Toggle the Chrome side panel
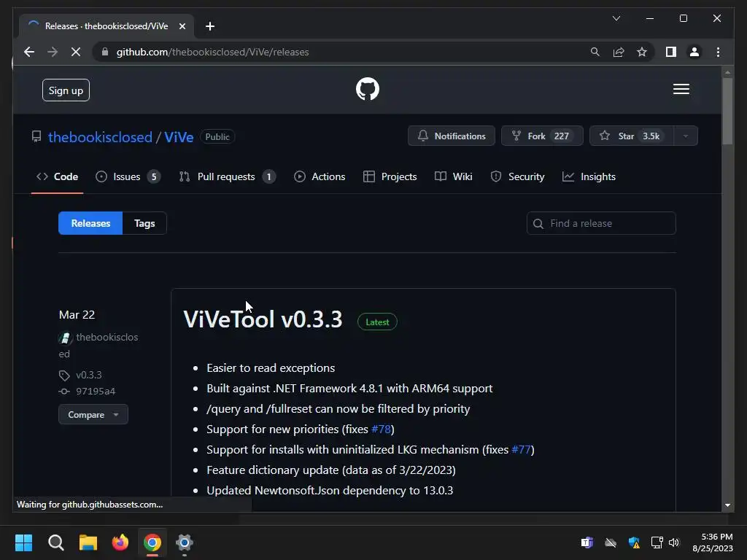Viewport: 747px width, 560px height. tap(671, 52)
